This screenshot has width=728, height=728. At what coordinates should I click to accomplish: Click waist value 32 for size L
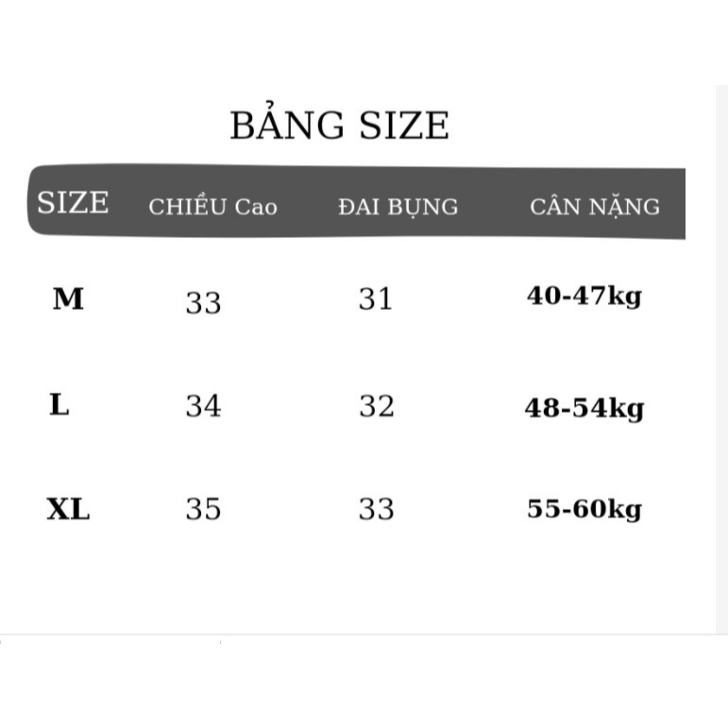click(376, 406)
